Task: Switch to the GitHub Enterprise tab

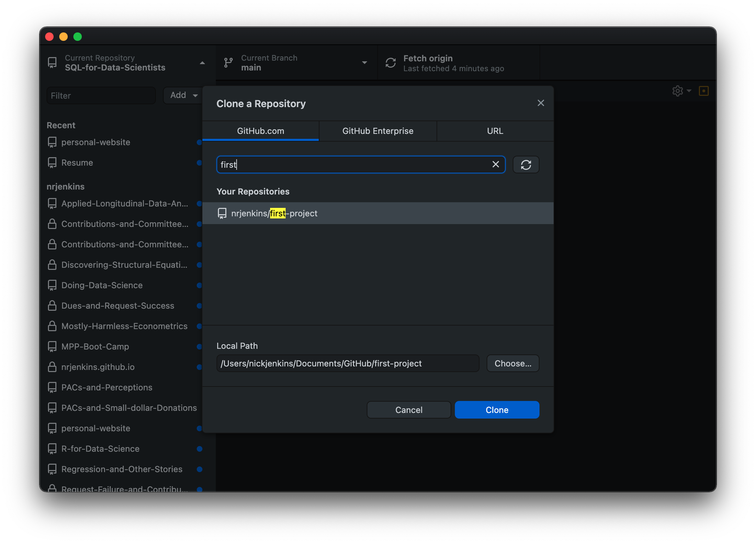Action: [378, 131]
